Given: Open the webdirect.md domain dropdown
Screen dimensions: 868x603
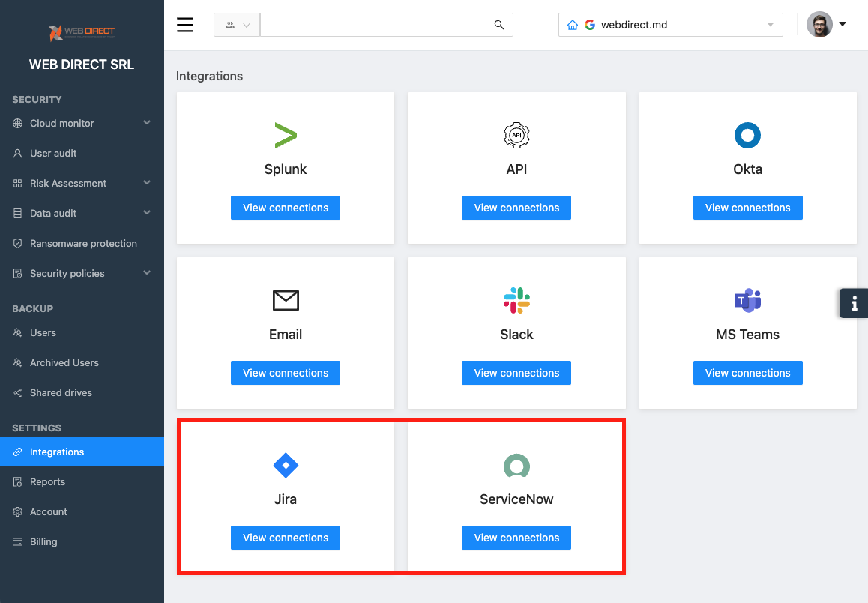Looking at the screenshot, I should (670, 25).
